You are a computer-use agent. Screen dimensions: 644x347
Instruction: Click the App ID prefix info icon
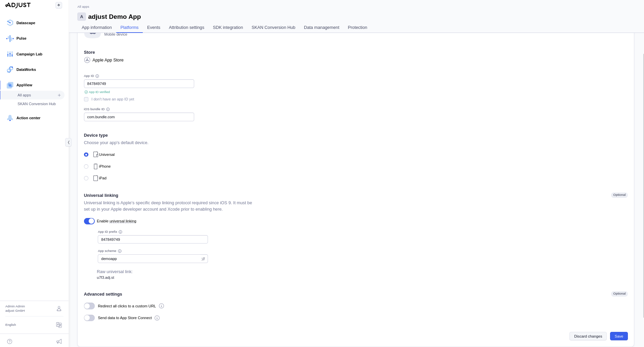tap(121, 232)
